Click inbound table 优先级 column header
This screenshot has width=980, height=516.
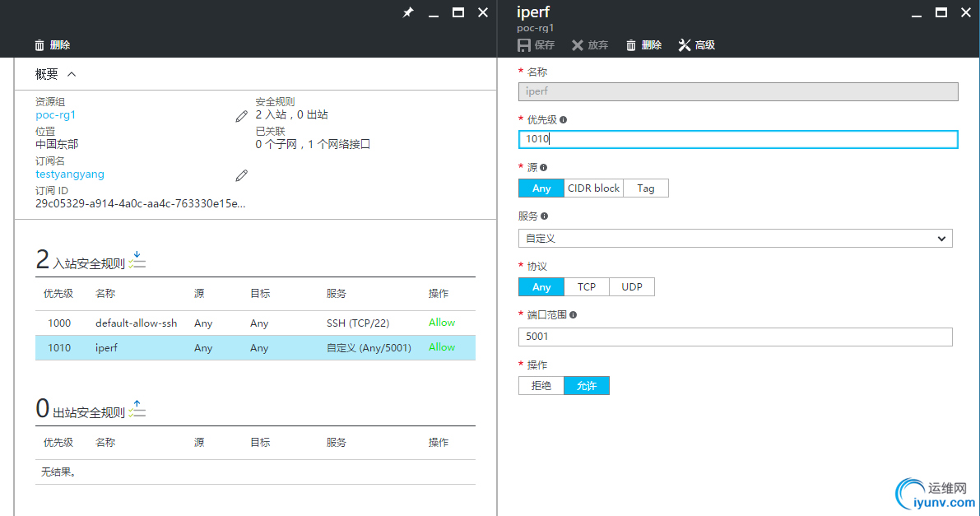tap(58, 294)
